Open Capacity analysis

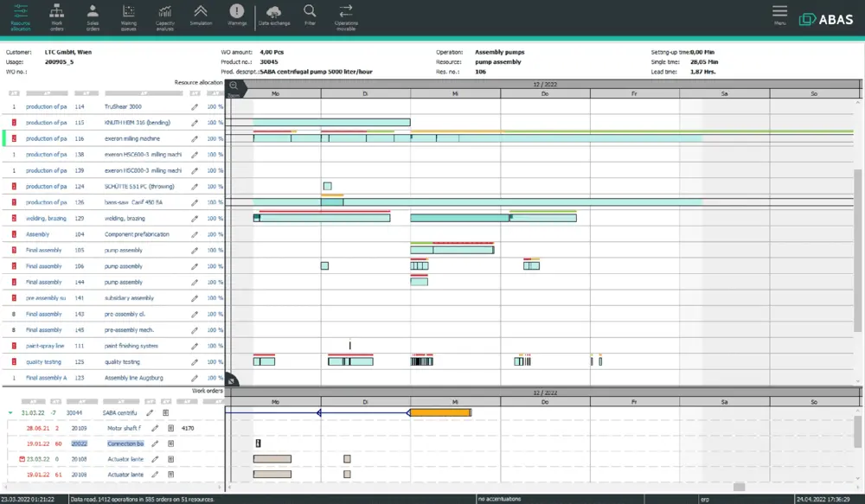[x=165, y=17]
